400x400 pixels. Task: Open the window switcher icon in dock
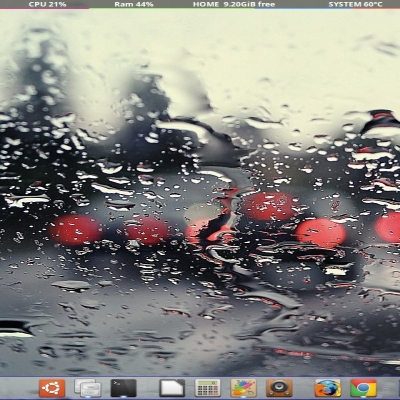tap(88, 388)
